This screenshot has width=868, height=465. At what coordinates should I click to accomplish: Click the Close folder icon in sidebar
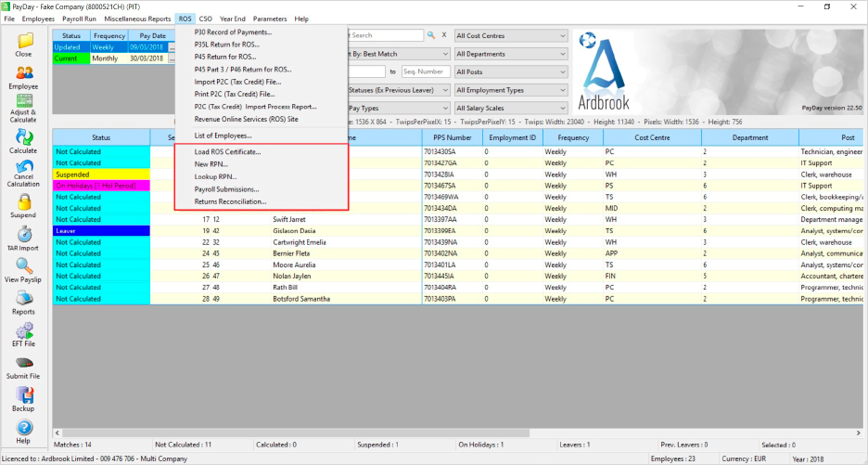click(24, 41)
